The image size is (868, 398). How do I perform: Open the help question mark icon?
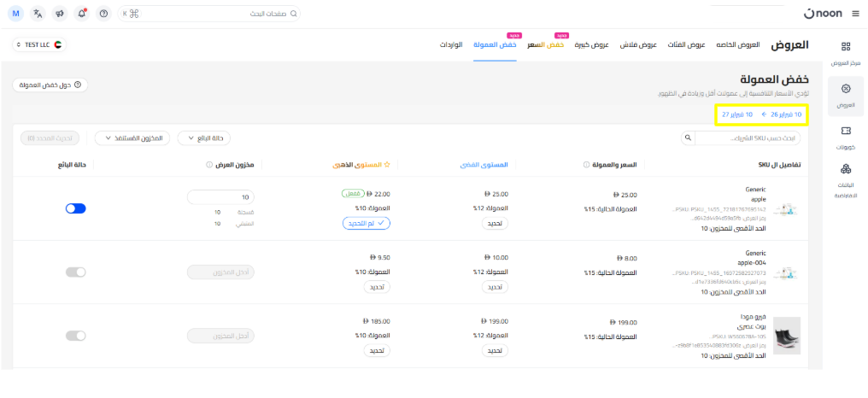pyautogui.click(x=103, y=14)
